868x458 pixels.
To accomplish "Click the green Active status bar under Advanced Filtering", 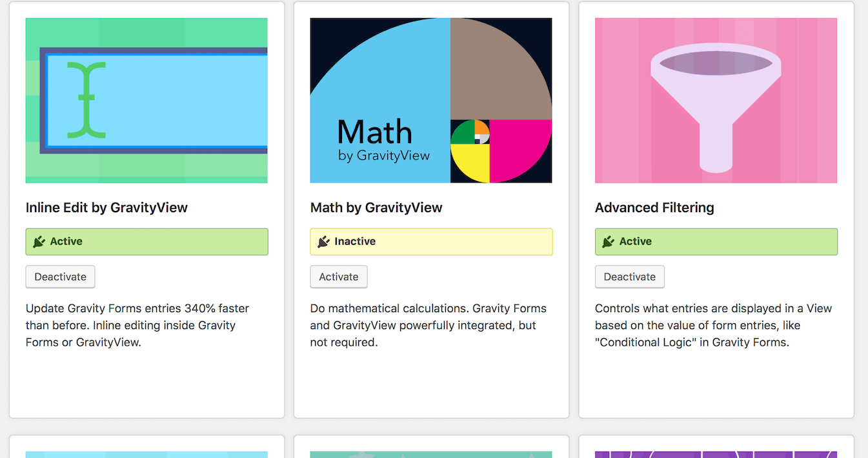I will [716, 242].
